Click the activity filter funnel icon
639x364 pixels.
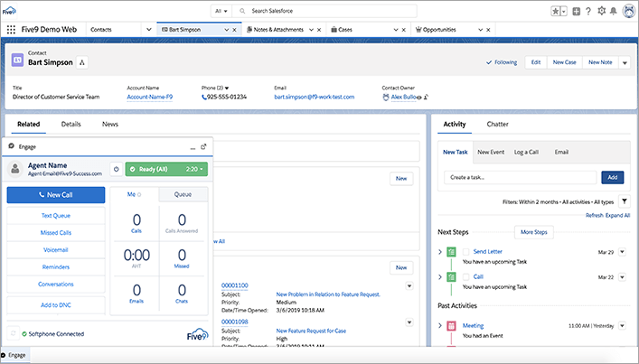pyautogui.click(x=625, y=201)
